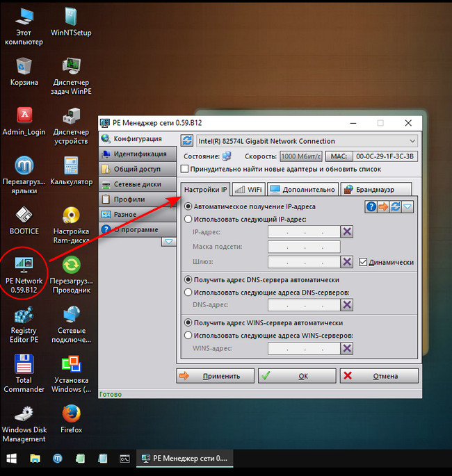
Task: Select 'Использовать следующий IP-адрес' radio option
Action: 188,219
